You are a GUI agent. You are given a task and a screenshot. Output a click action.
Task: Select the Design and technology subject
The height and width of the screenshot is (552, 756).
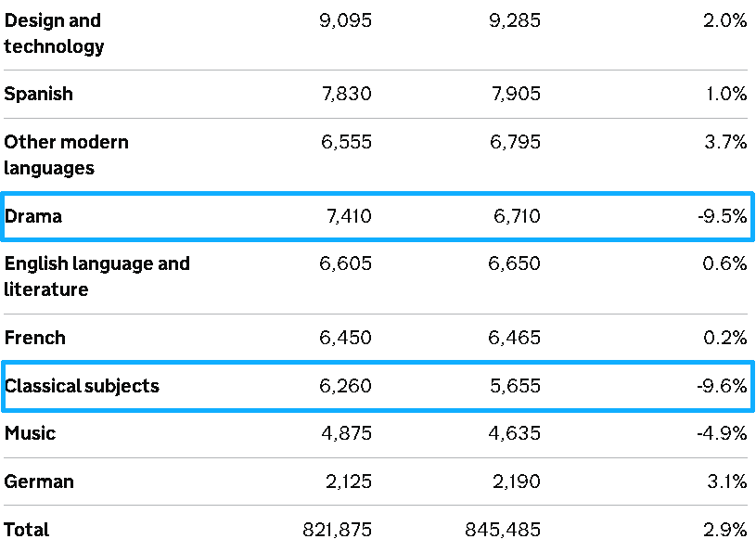[54, 33]
